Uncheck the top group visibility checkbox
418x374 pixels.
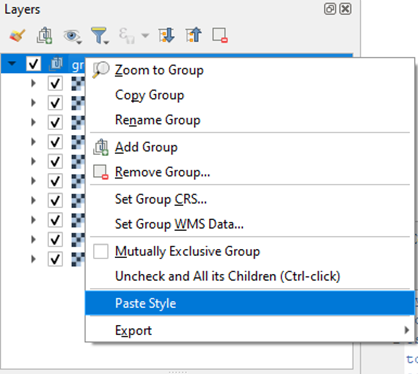click(34, 63)
